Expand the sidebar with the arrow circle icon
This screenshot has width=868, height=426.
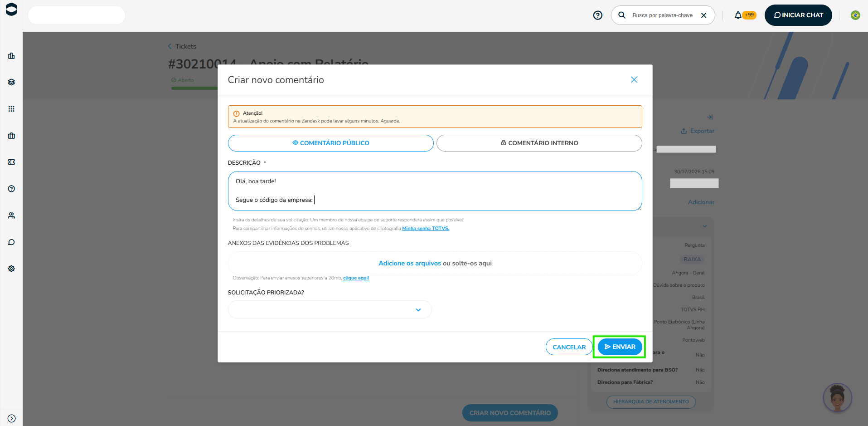point(11,418)
